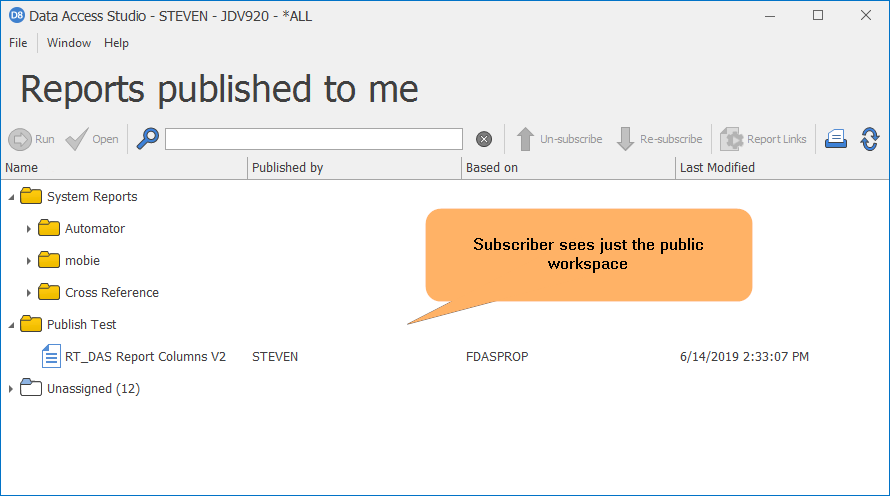Expand the Unassigned (12) folder
The height and width of the screenshot is (496, 890).
tap(11, 389)
